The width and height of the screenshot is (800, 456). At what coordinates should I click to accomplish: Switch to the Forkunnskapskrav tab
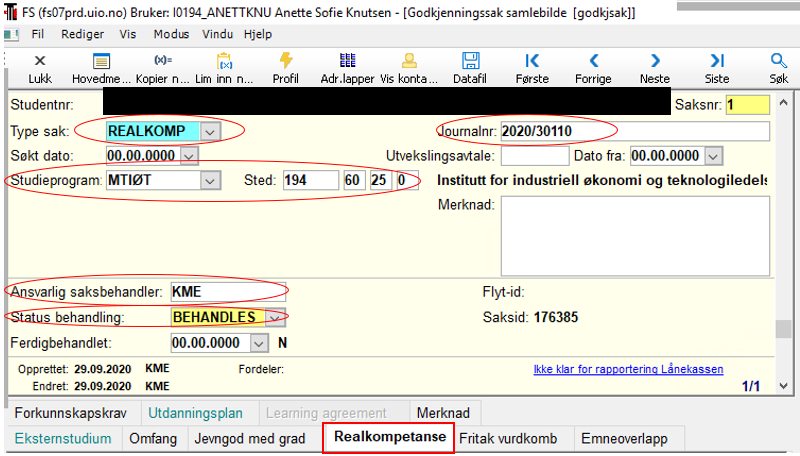tap(71, 413)
